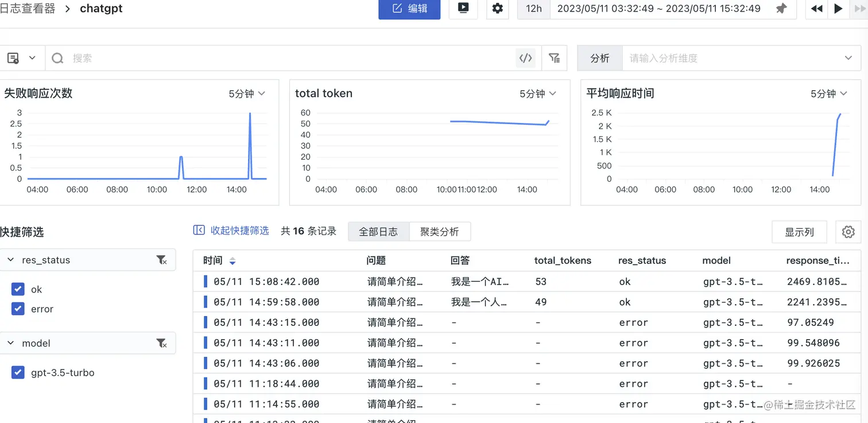
Task: Clear the model filter funnel icon
Action: [162, 343]
